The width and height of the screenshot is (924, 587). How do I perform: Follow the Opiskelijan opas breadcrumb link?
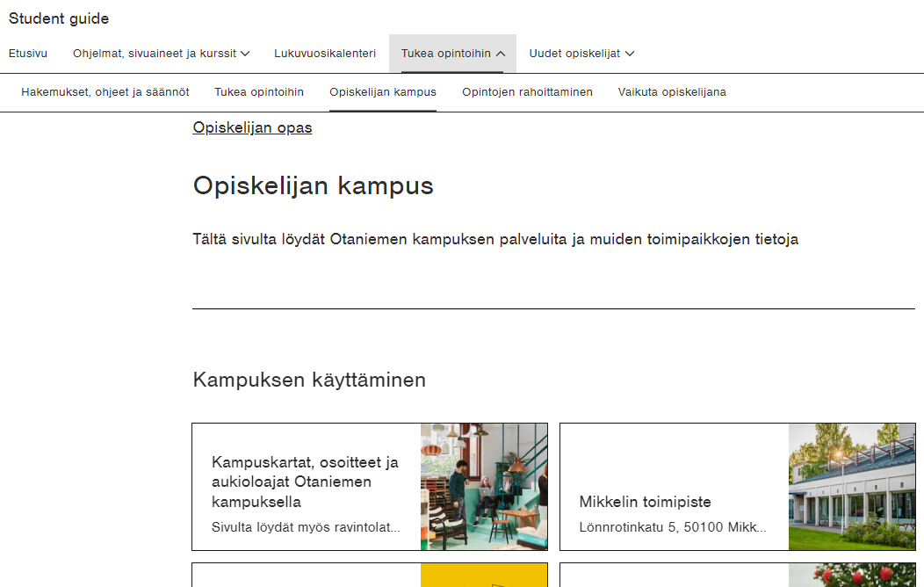coord(252,128)
